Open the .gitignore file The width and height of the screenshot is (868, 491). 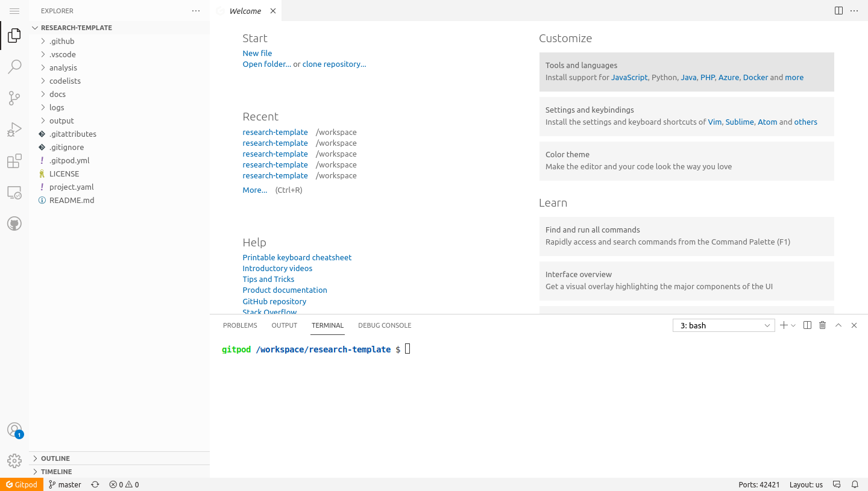(119, 147)
